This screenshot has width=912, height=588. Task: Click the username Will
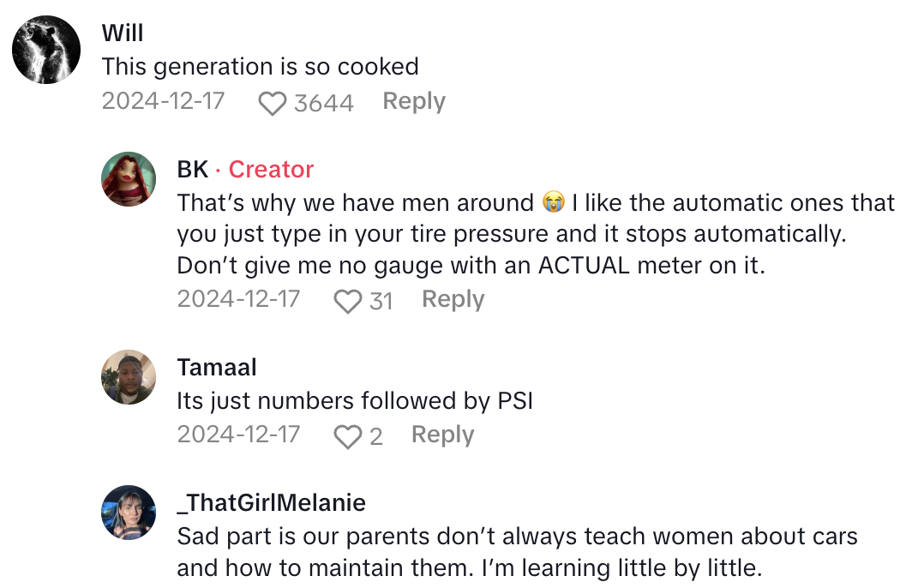[x=123, y=33]
